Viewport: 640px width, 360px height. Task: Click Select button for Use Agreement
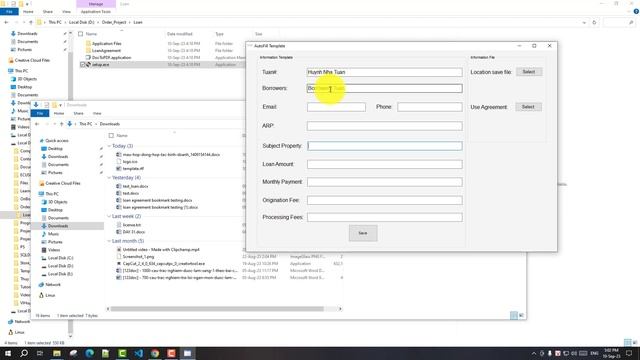pos(528,107)
